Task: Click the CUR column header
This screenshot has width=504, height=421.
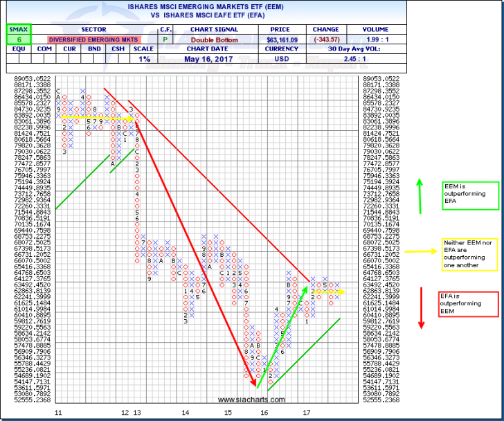Action: point(70,50)
